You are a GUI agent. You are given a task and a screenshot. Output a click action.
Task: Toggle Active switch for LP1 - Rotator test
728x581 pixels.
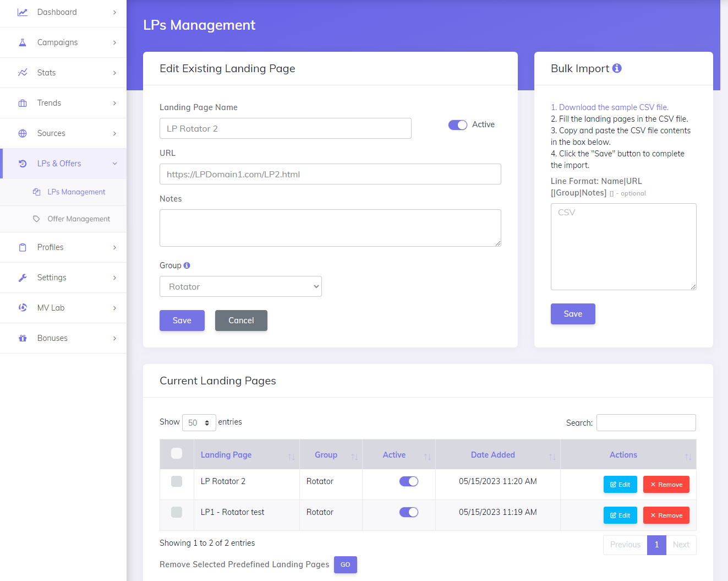point(409,512)
